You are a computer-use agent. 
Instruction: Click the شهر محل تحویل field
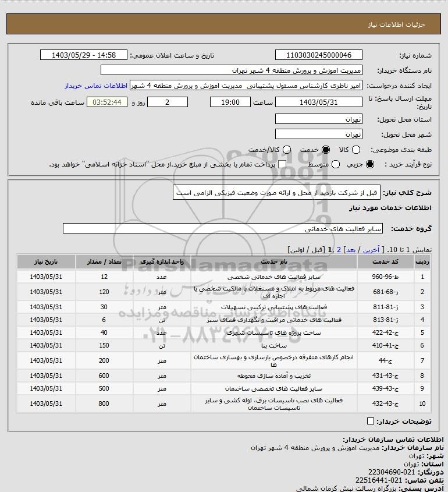(x=318, y=134)
